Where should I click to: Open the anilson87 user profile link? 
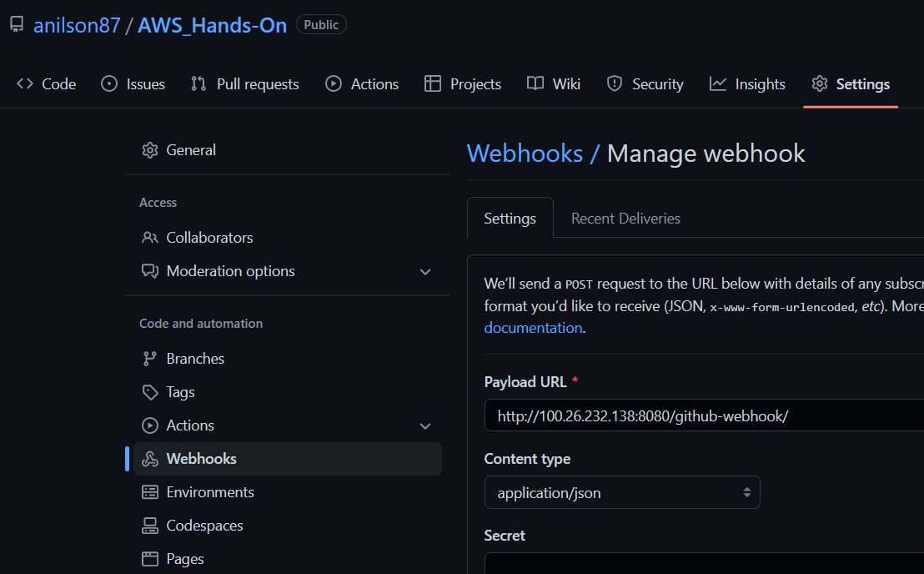(x=77, y=25)
